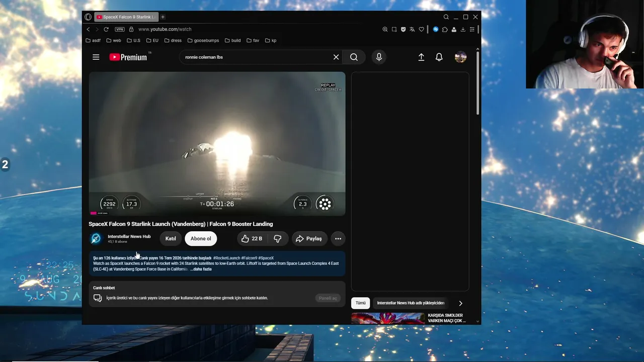
Task: Open the U.S bookmarks folder
Action: (133, 40)
